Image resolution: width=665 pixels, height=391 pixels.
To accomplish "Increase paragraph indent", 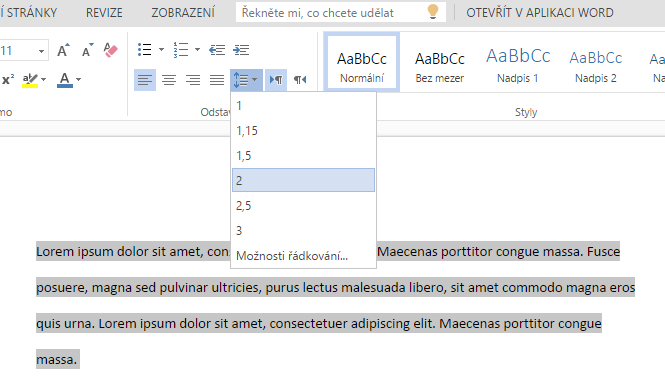I will tap(241, 50).
